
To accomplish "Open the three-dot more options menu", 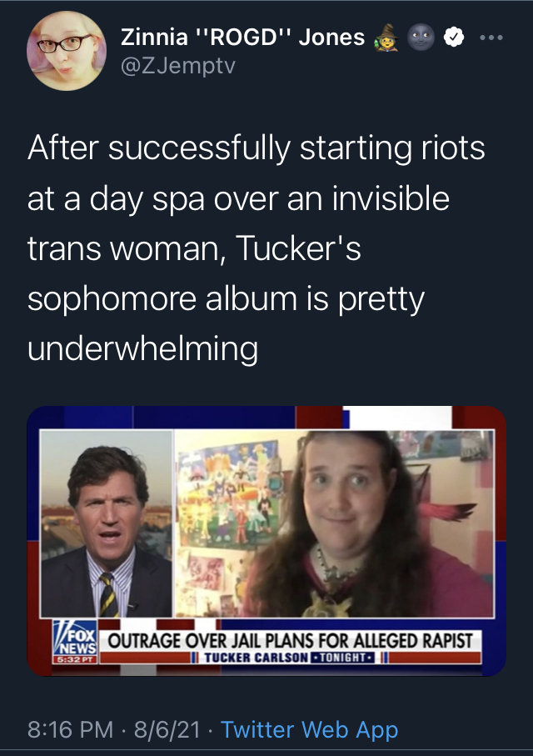I will click(x=491, y=38).
